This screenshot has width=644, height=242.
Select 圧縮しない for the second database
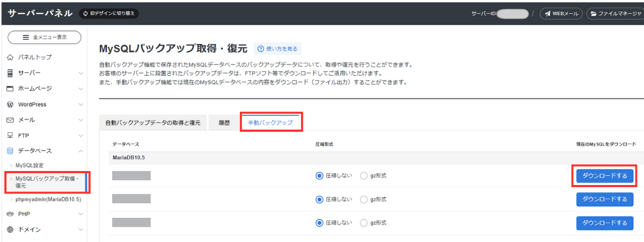click(x=320, y=199)
